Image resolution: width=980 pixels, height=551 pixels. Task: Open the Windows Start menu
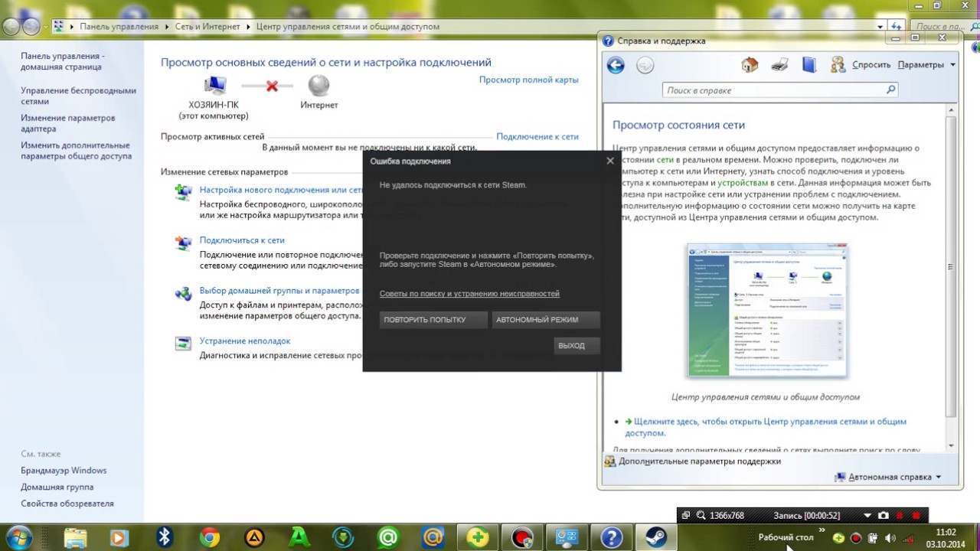tap(18, 536)
